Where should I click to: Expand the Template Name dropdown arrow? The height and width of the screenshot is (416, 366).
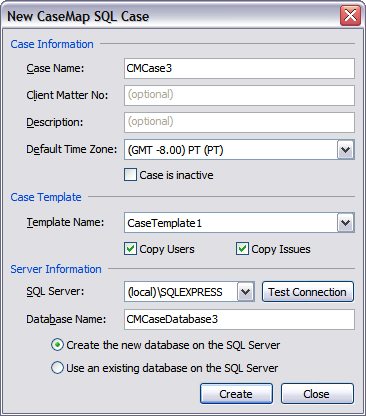click(345, 223)
